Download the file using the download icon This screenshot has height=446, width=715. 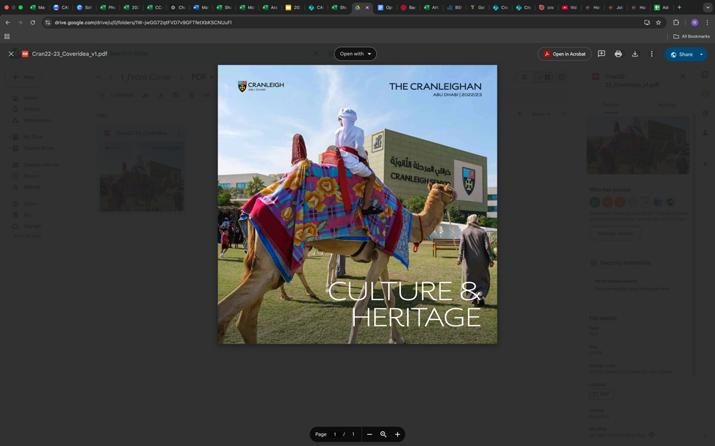click(635, 54)
